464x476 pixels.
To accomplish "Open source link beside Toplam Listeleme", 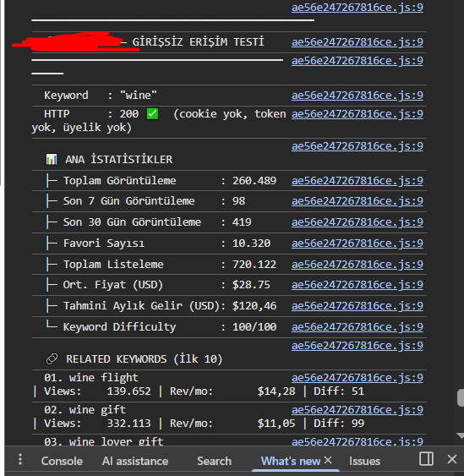I will [358, 264].
